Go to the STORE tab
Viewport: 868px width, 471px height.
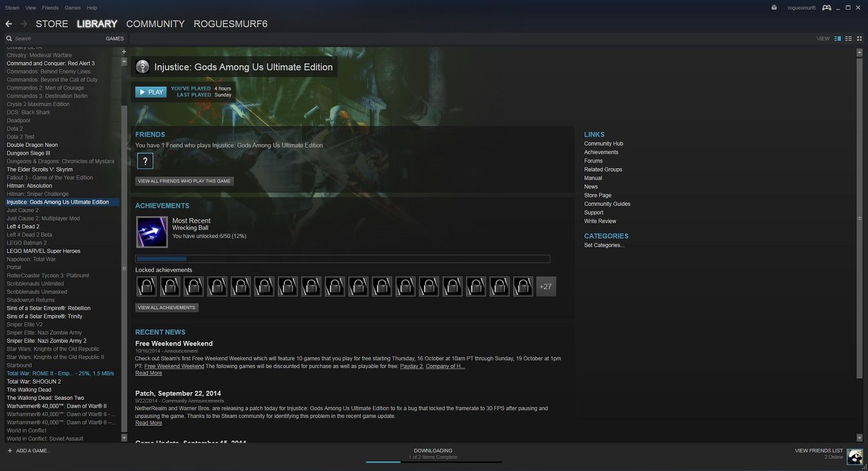pyautogui.click(x=52, y=24)
